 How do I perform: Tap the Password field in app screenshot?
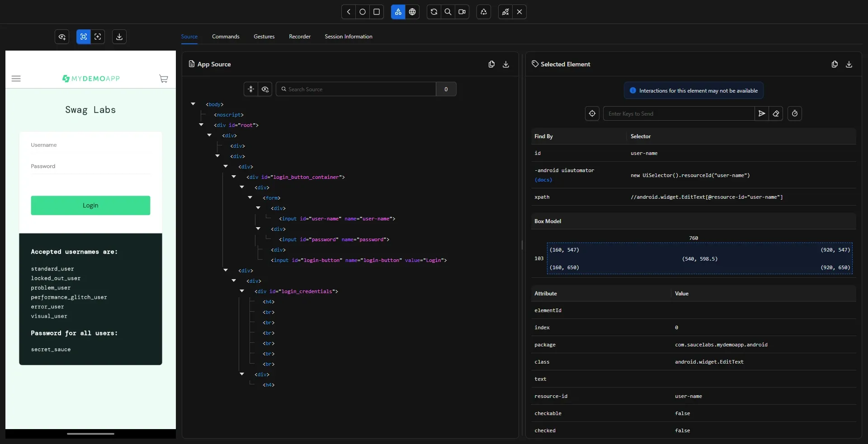(90, 166)
